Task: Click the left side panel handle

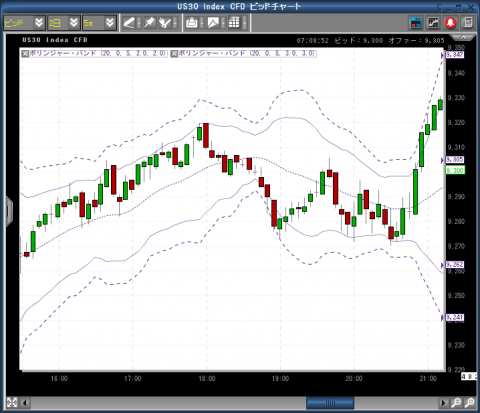Action: 9,211
